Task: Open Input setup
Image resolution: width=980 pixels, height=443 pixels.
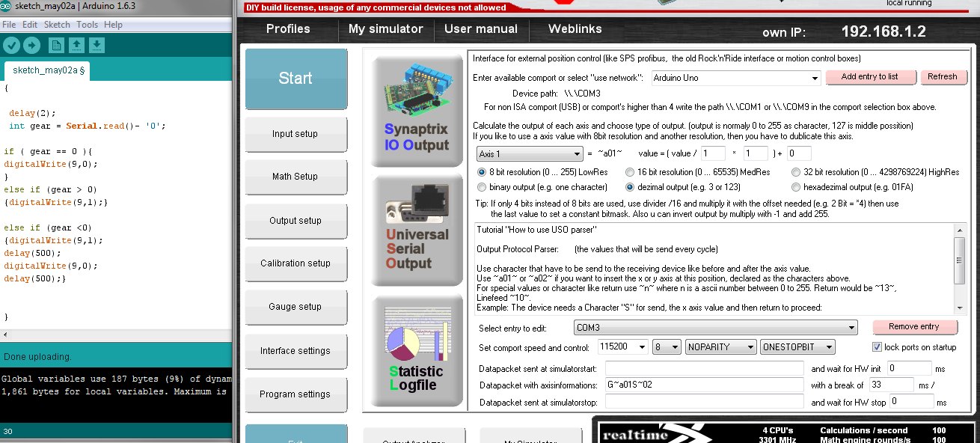Action: pyautogui.click(x=295, y=134)
